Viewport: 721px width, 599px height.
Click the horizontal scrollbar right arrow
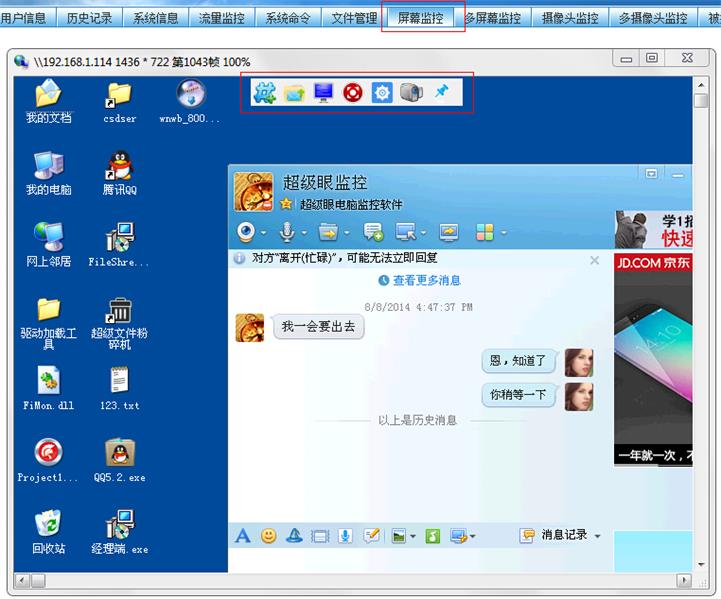[x=684, y=580]
